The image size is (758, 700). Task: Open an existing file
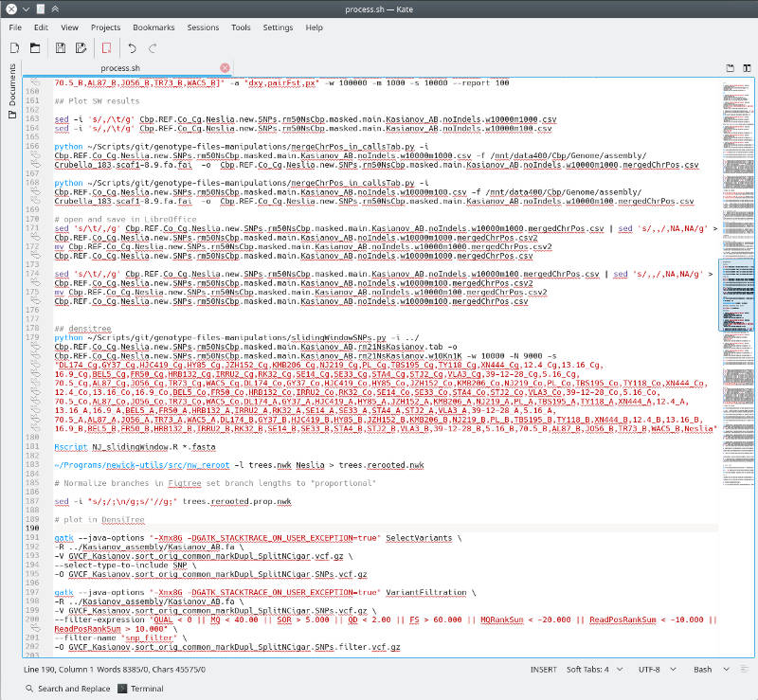35,47
